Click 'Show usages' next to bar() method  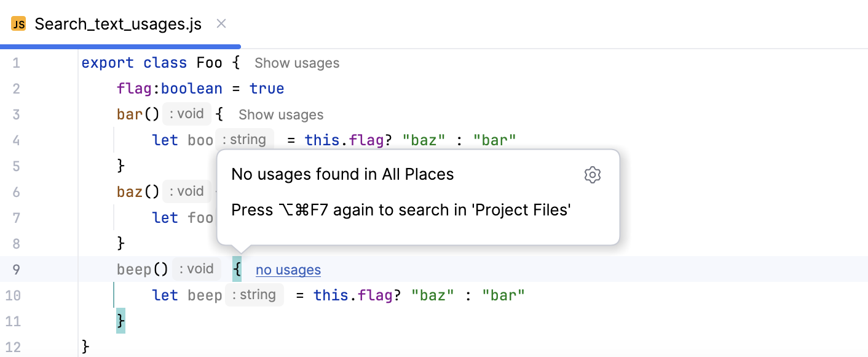pos(280,114)
